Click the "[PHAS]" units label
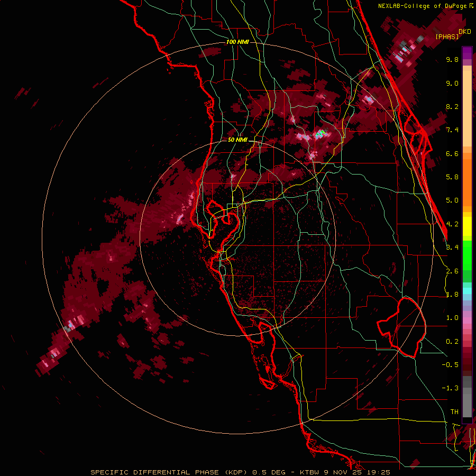476x476 pixels. coord(447,37)
